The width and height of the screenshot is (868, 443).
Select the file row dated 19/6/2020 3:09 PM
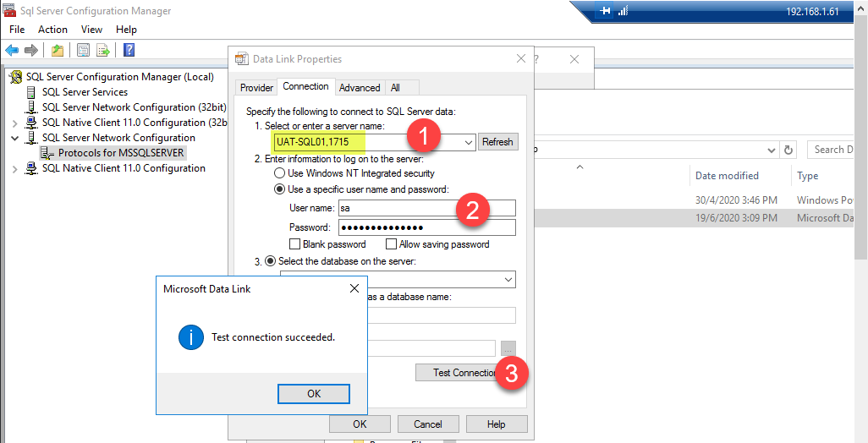point(695,218)
